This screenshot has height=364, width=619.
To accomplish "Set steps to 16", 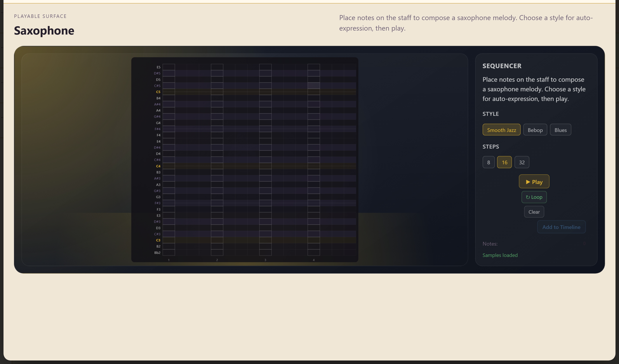I will 504,162.
